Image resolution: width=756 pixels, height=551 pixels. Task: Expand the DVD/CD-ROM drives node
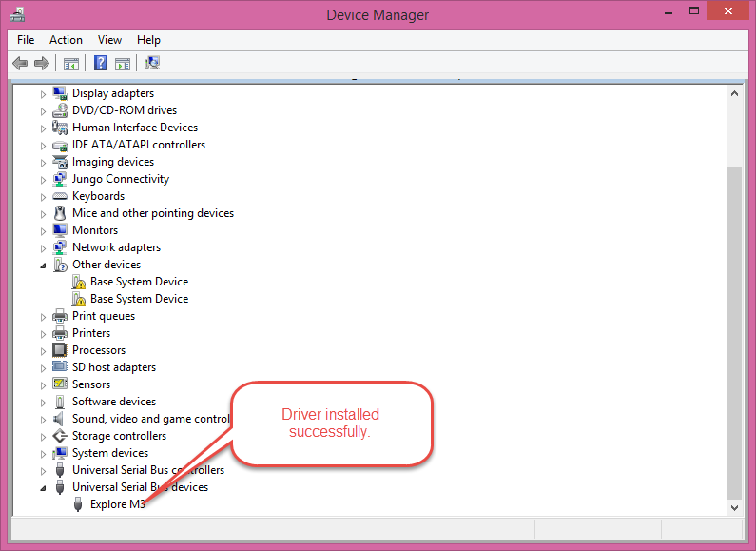coord(43,111)
